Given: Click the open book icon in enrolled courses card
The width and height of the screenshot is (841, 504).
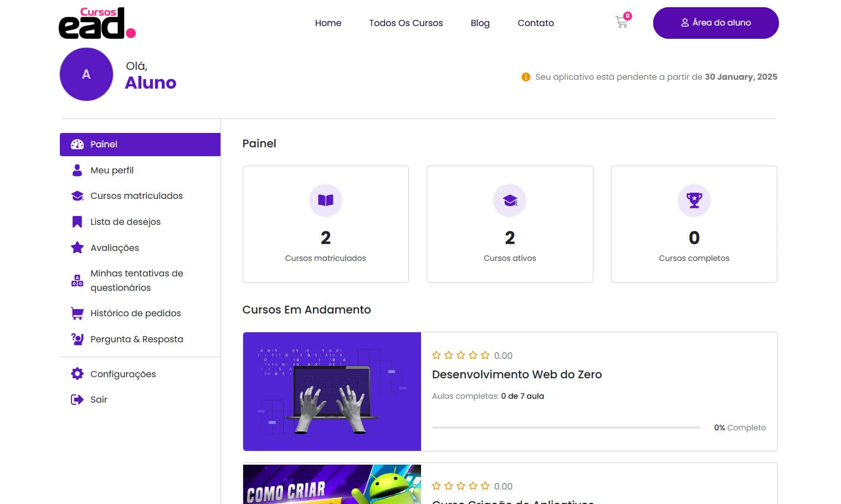Looking at the screenshot, I should [x=326, y=200].
